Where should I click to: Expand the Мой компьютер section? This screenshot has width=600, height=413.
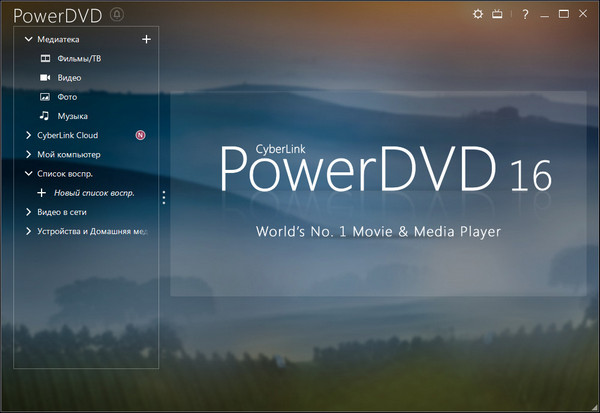[x=28, y=155]
